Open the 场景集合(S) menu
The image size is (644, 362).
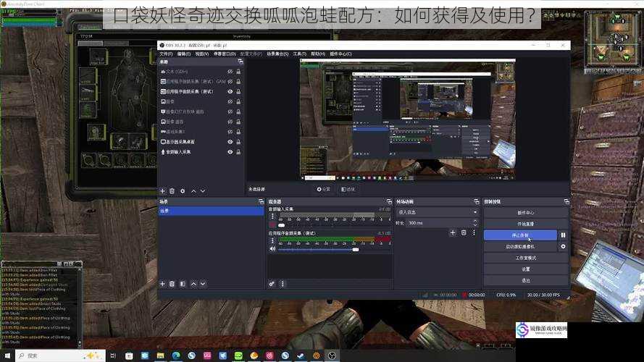pos(277,54)
